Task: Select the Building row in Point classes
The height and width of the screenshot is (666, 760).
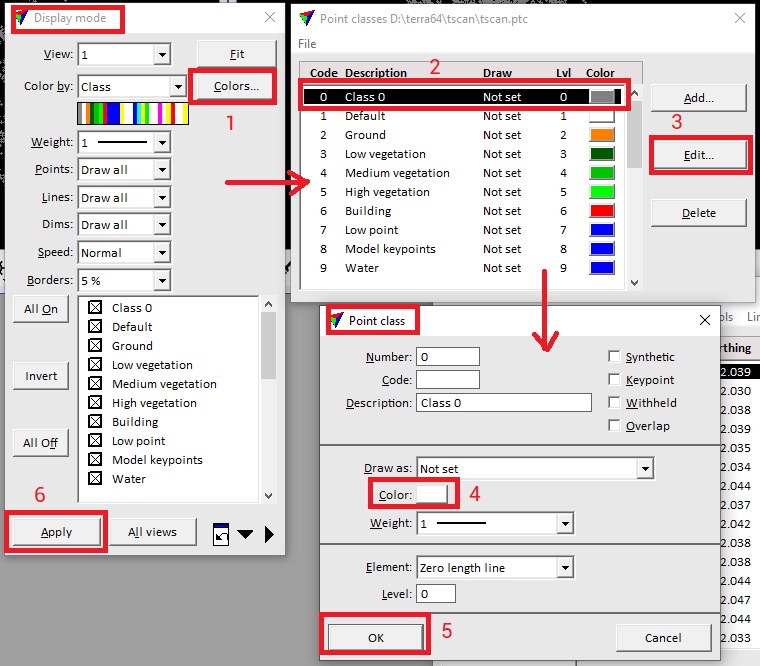Action: [x=461, y=211]
